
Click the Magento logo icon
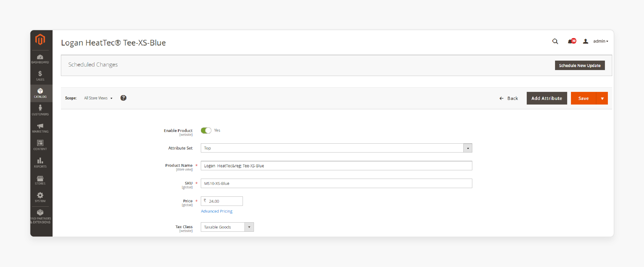point(40,40)
